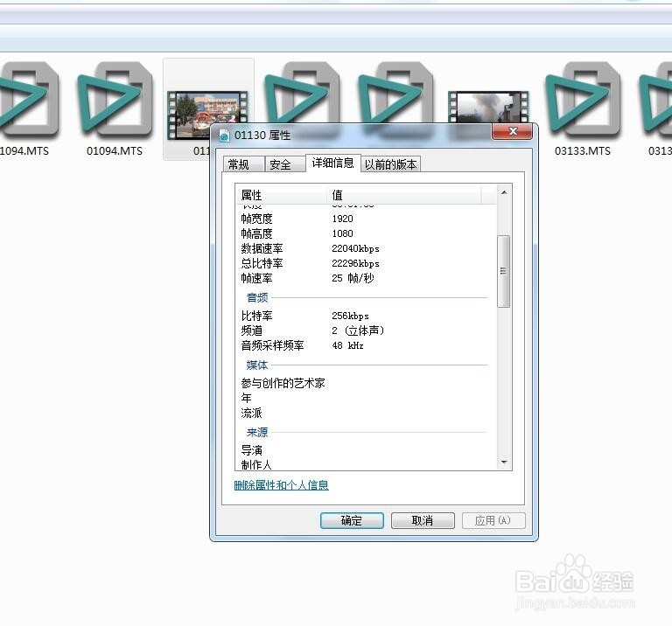Click the 确定 button

pyautogui.click(x=352, y=521)
